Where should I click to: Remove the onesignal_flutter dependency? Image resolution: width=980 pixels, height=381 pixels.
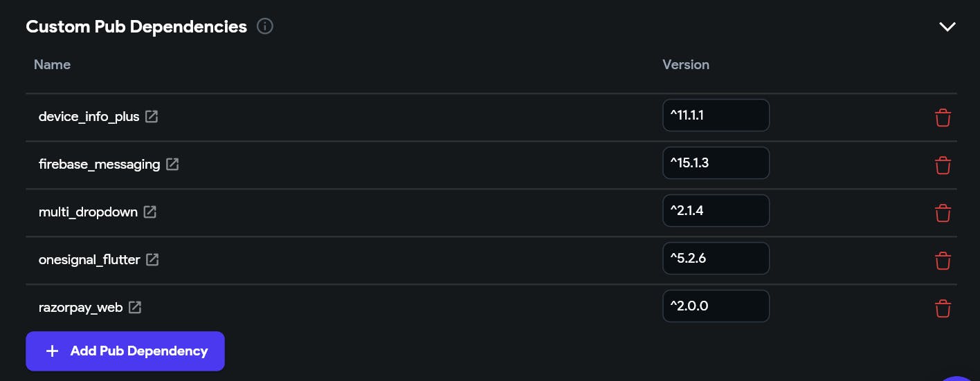943,261
